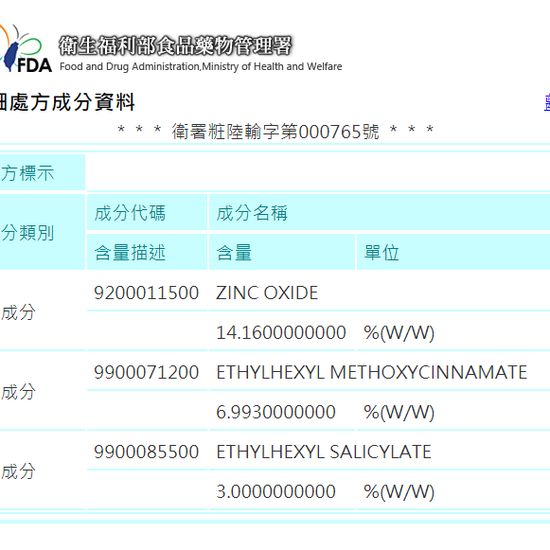Select the 3.0000000000 content value
The height and width of the screenshot is (550, 550).
pos(276,491)
